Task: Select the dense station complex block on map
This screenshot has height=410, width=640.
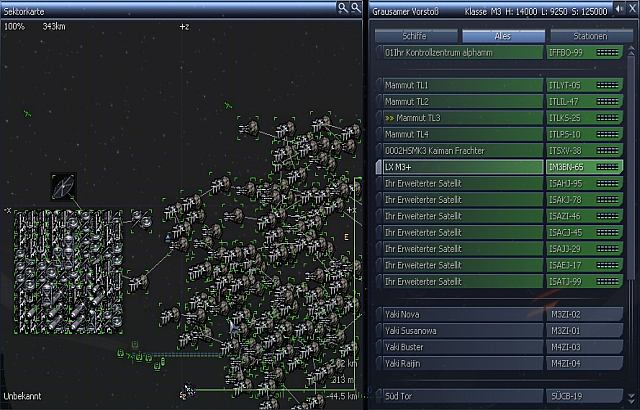Action: (68, 272)
